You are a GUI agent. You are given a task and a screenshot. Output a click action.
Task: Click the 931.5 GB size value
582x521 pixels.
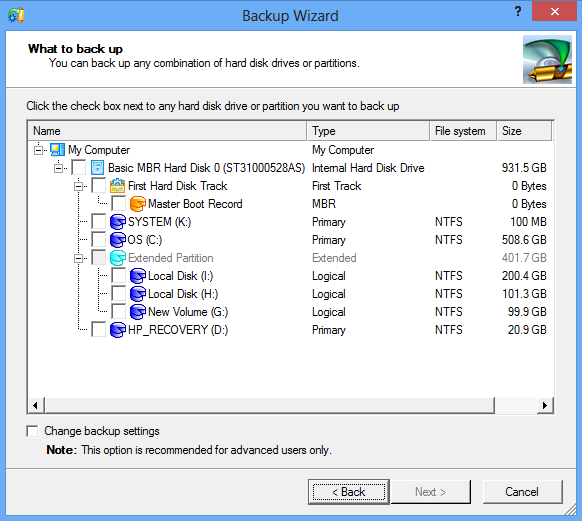[x=524, y=168]
